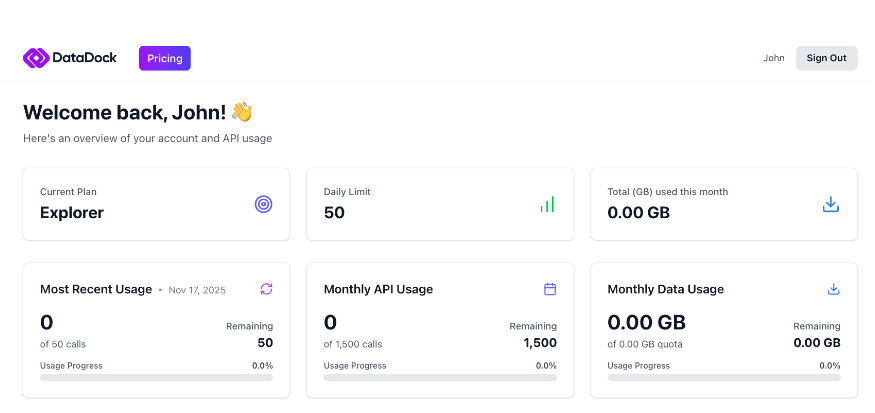Click the target icon in Current Plan card

(x=263, y=204)
